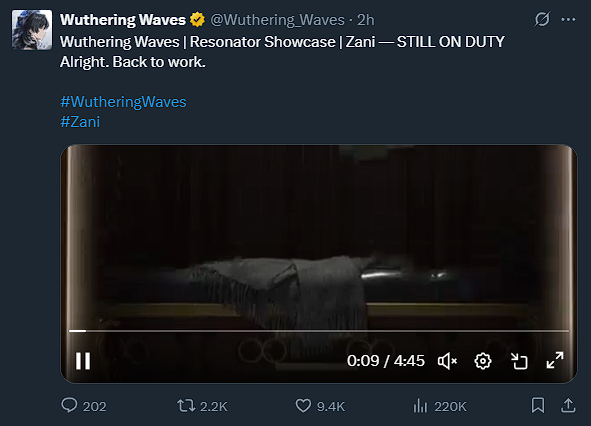This screenshot has height=426, width=591.
Task: Open the @Wuthering_Waves handle
Action: [x=277, y=20]
